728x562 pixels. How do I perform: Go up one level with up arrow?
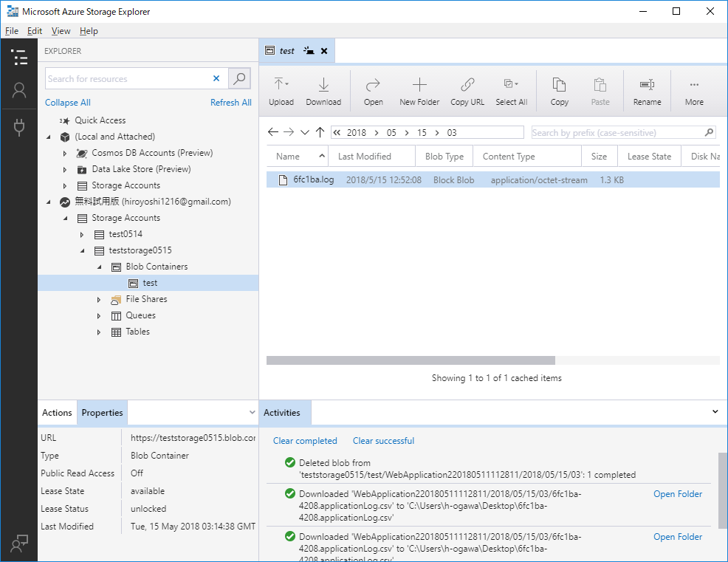coord(320,132)
